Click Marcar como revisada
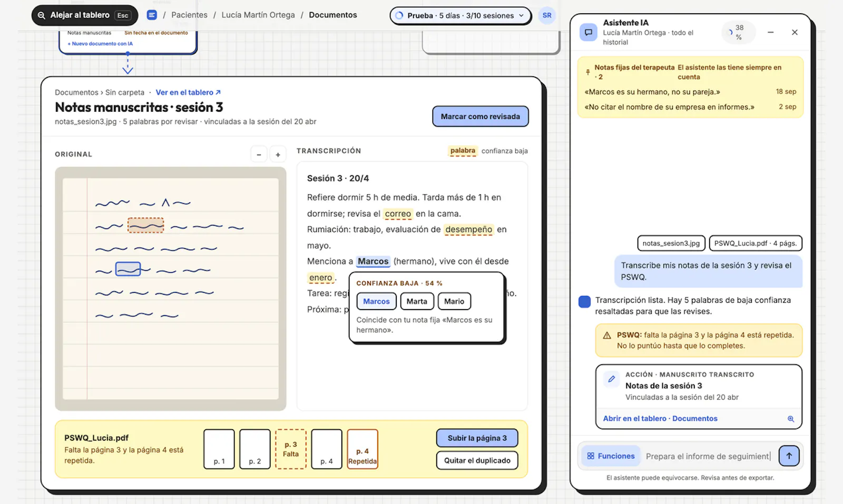 (x=480, y=116)
